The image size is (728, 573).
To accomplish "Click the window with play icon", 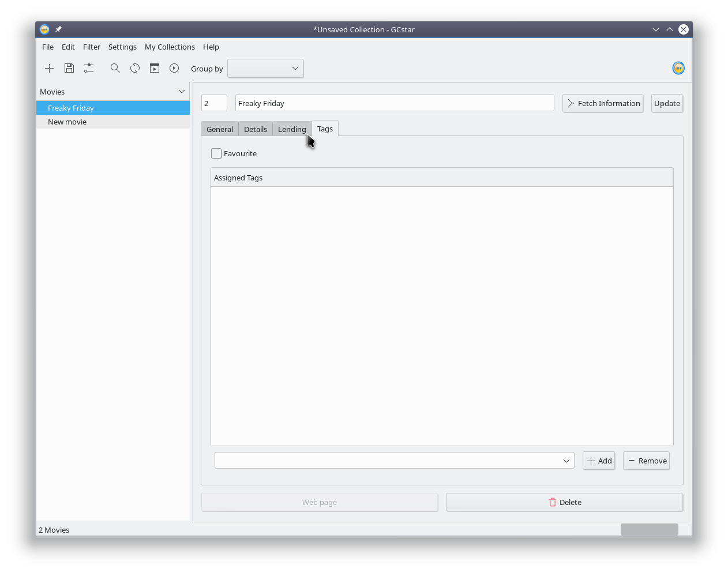I will click(155, 69).
